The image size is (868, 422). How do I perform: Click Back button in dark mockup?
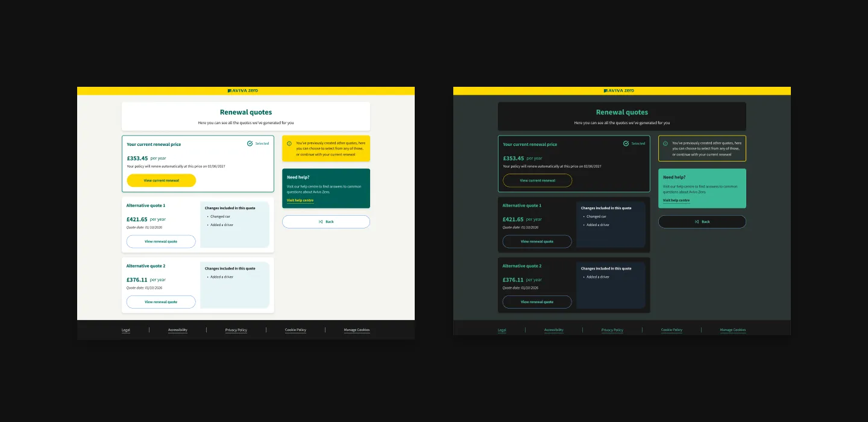[x=702, y=222]
